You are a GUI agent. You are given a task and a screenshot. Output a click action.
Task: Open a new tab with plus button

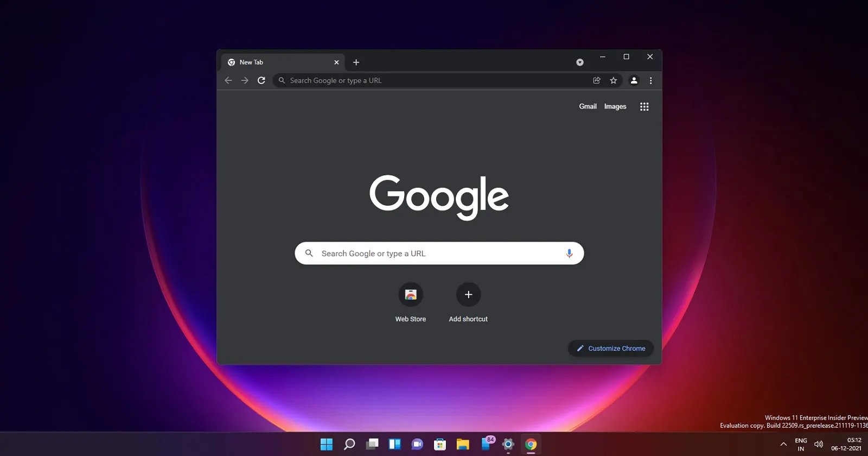356,62
